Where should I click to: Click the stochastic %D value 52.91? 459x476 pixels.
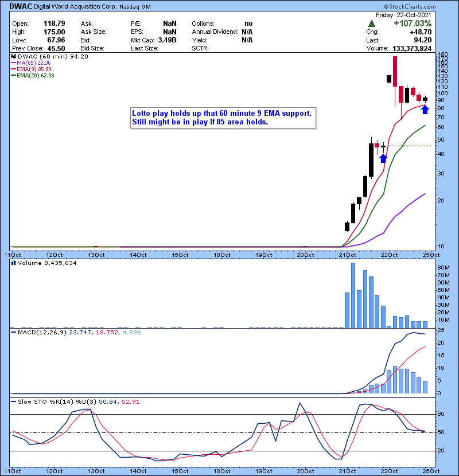(131, 402)
